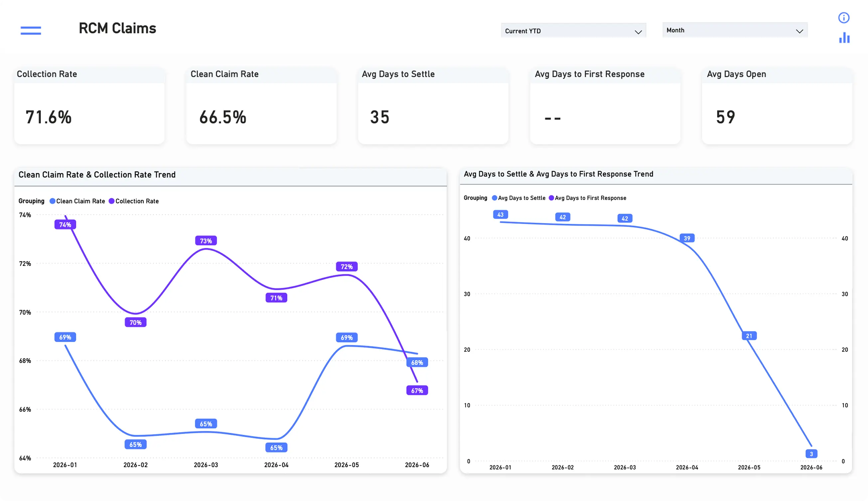Toggle Clean Claim Rate legend item
The width and height of the screenshot is (868, 501).
tap(77, 201)
